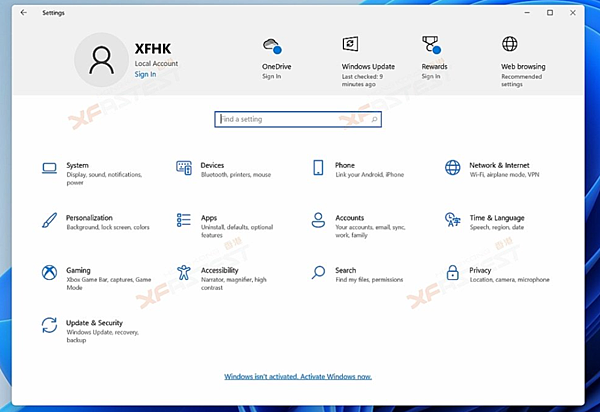The width and height of the screenshot is (600, 412).
Task: Click the Gaming Xbox icon
Action: point(49,273)
